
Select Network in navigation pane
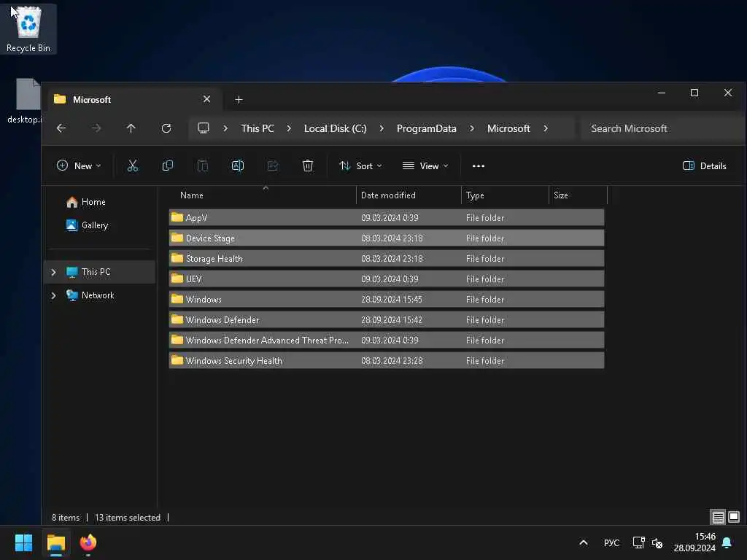[x=98, y=295]
